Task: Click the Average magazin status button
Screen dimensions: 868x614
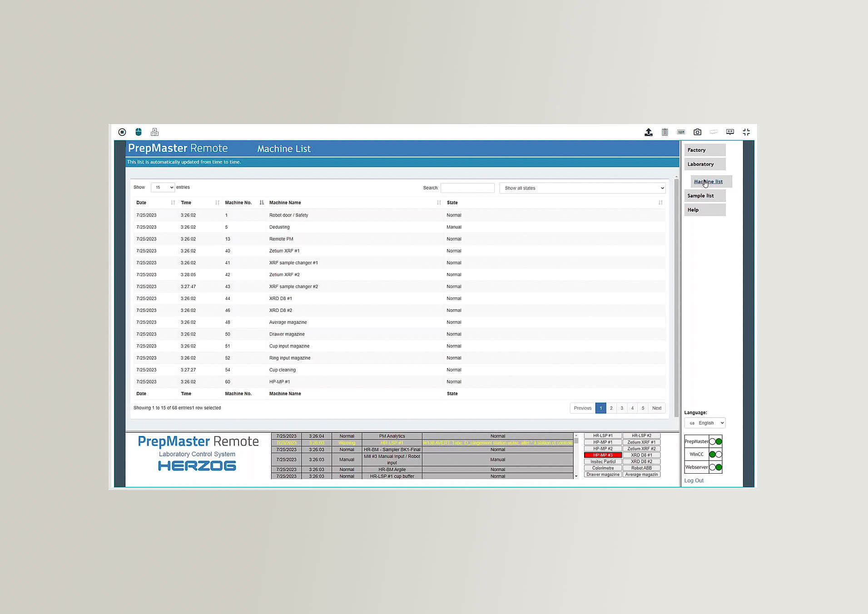Action: click(641, 475)
